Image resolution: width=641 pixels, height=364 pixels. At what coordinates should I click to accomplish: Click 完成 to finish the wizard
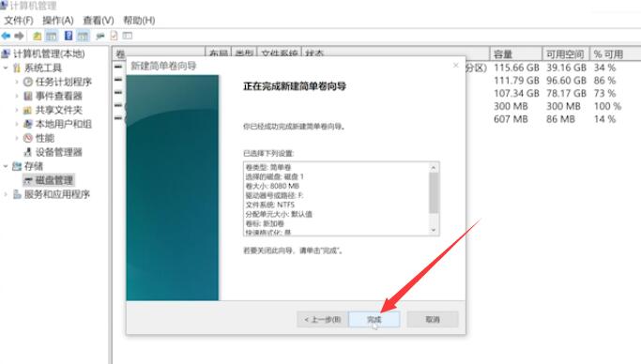coord(374,320)
